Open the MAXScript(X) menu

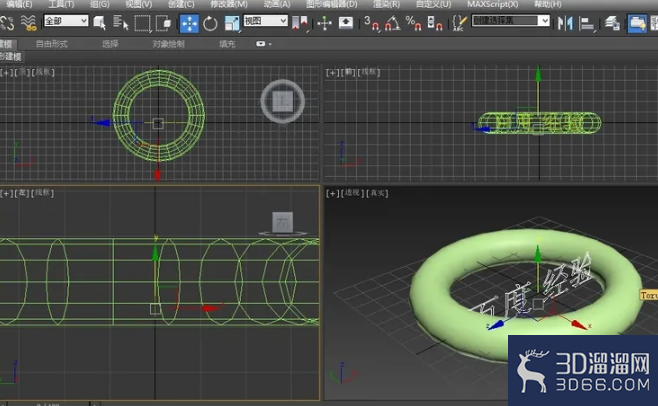coord(493,4)
